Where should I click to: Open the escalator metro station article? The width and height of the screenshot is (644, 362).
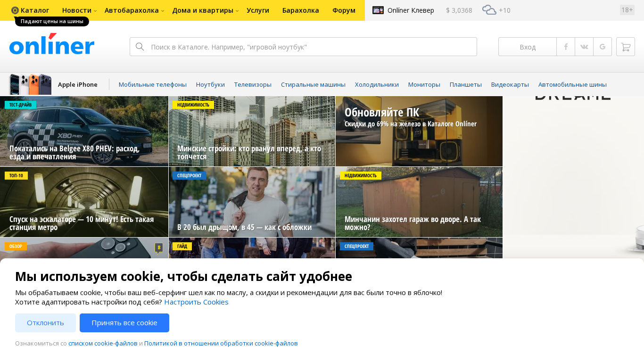click(84, 202)
